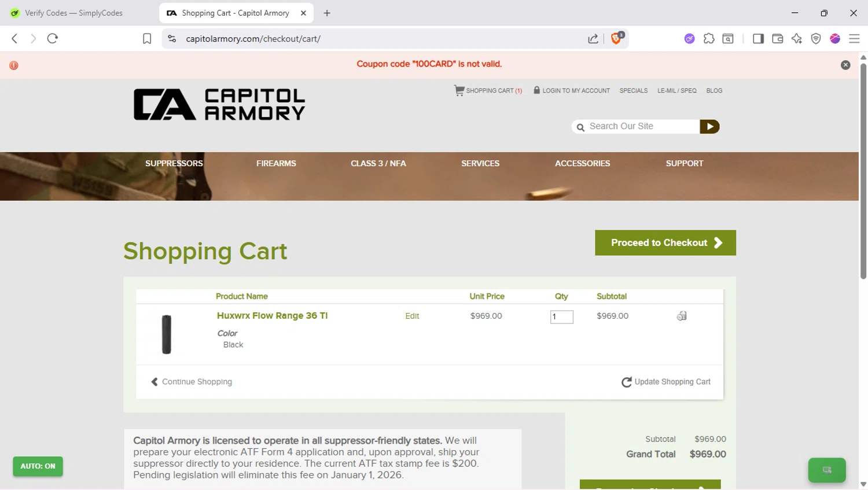Screen dimensions: 868x490
Task: Click the Capitol Armory logo
Action: click(219, 104)
